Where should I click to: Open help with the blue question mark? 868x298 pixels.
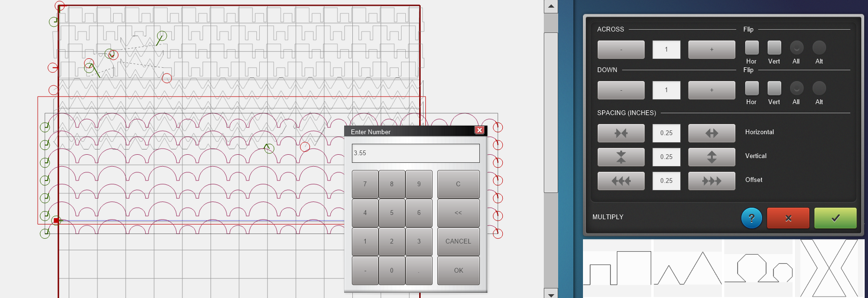(752, 218)
